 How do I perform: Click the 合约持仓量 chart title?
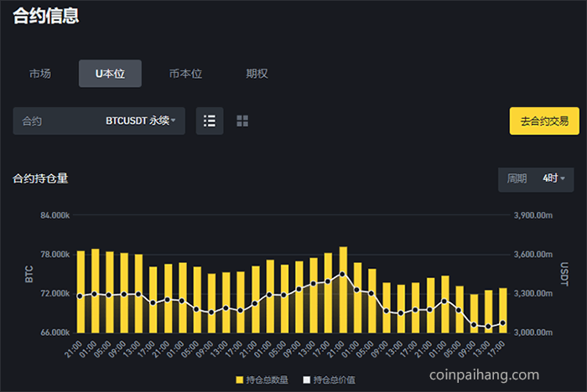tap(40, 178)
